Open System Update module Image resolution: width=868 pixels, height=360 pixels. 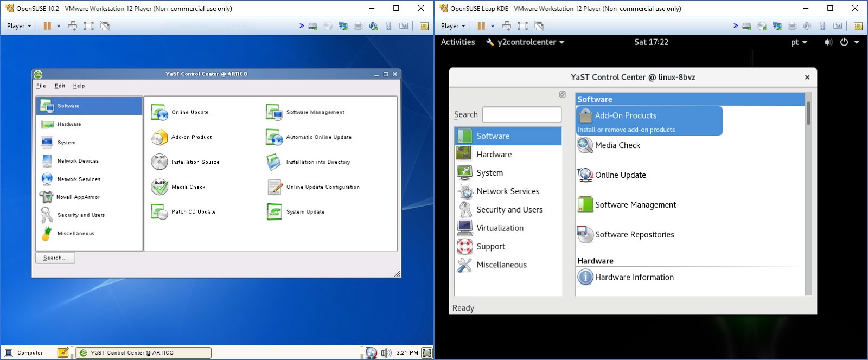click(x=296, y=212)
